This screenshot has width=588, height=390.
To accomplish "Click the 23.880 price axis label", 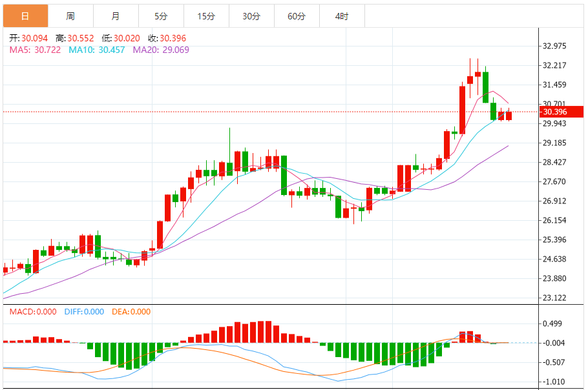I will click(x=554, y=278).
